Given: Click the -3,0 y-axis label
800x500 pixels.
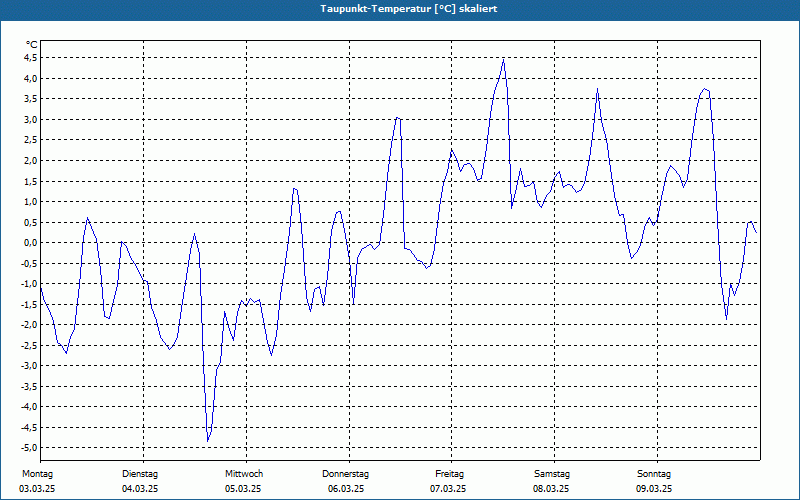Looking at the screenshot, I should (29, 366).
